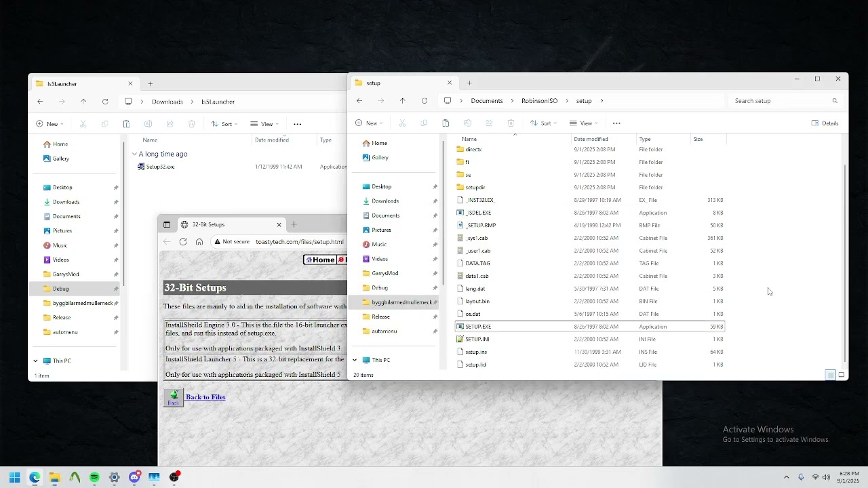The width and height of the screenshot is (868, 488).
Task: Sort setup files by the Name column
Action: tap(469, 139)
